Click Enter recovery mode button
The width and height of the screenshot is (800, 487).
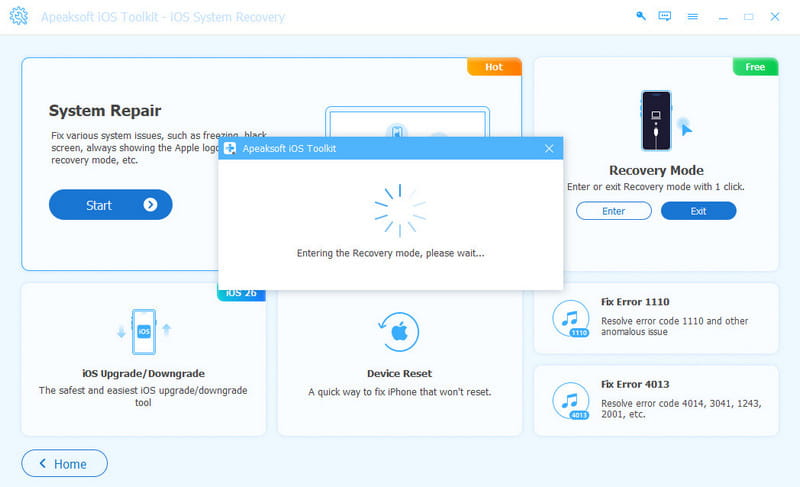(x=614, y=211)
